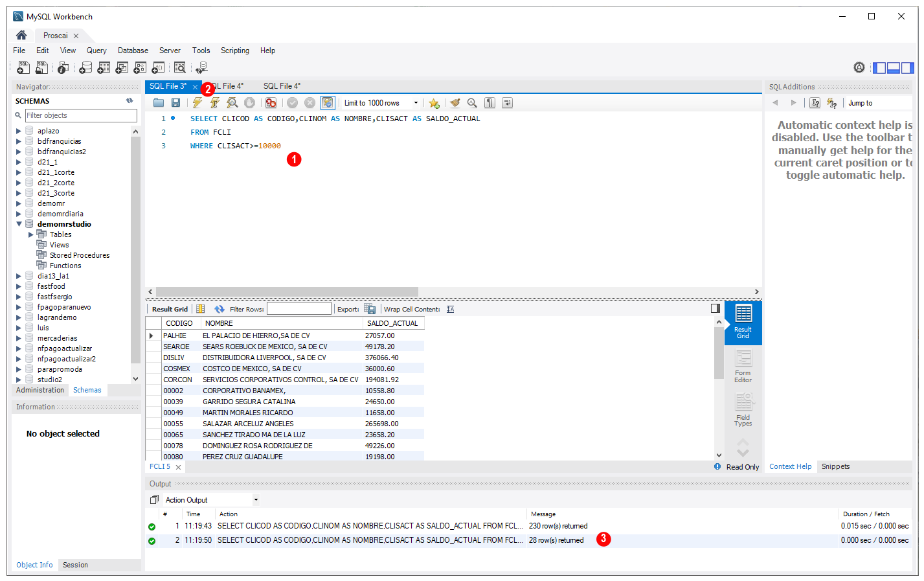Screen dimensions: 924x581
Task: Create a new SQL tab for queries
Action: click(x=23, y=67)
